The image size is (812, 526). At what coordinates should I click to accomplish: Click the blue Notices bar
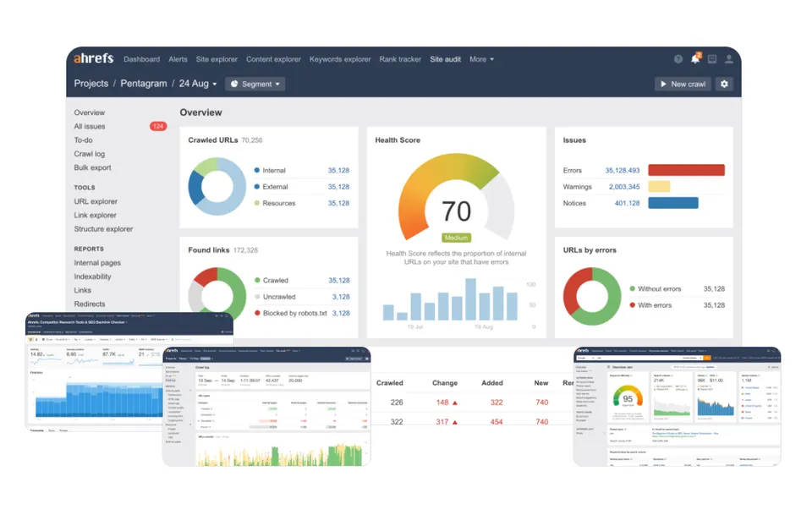click(x=672, y=203)
